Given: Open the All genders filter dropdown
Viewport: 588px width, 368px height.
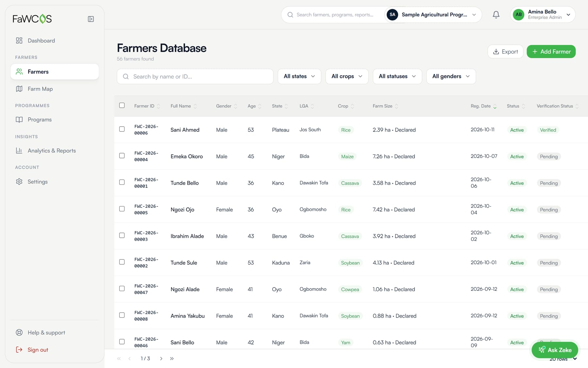Looking at the screenshot, I should click(451, 76).
